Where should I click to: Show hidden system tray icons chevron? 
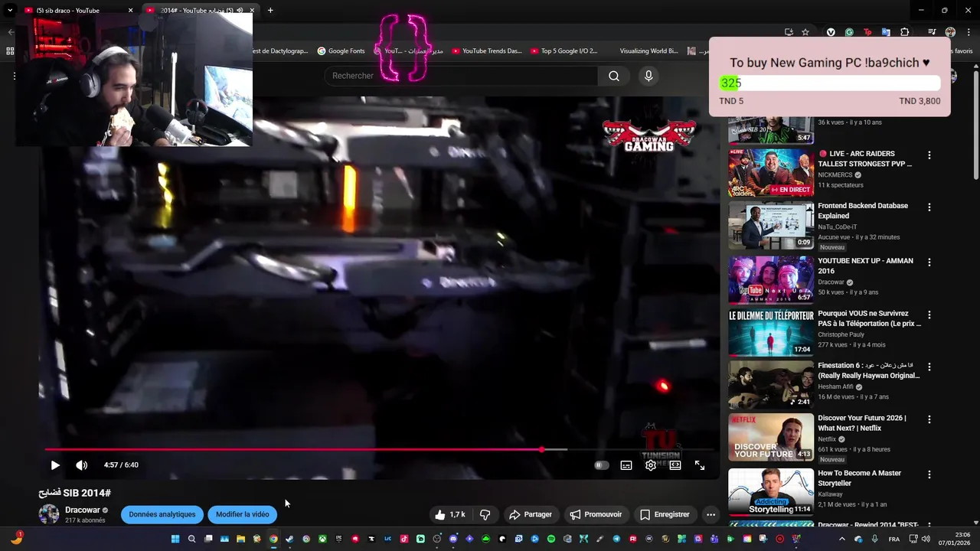coord(842,539)
